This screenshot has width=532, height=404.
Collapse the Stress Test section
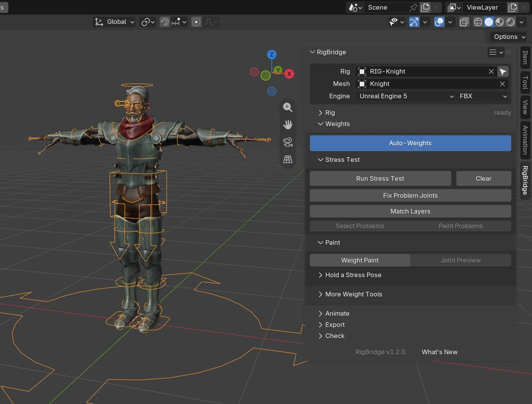[338, 160]
